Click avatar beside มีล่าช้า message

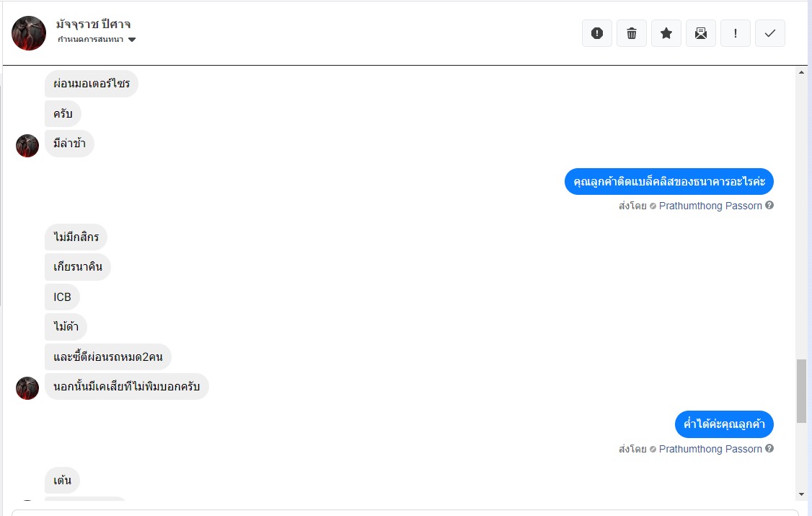pyautogui.click(x=27, y=145)
